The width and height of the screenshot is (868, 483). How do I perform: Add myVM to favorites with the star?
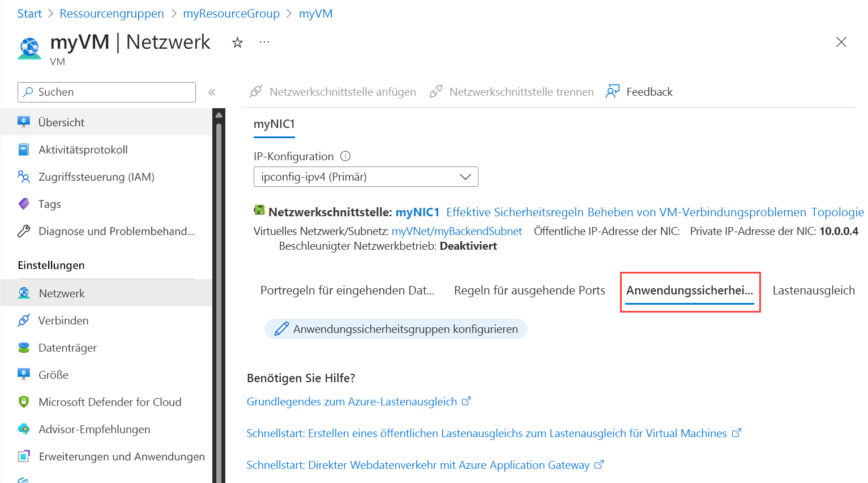point(237,42)
